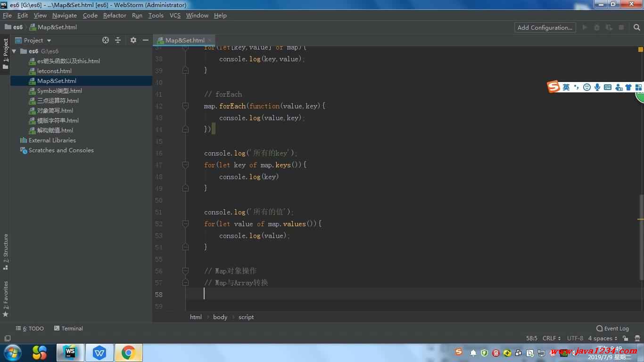Click the script breadcrumb at editor bottom

click(x=246, y=317)
